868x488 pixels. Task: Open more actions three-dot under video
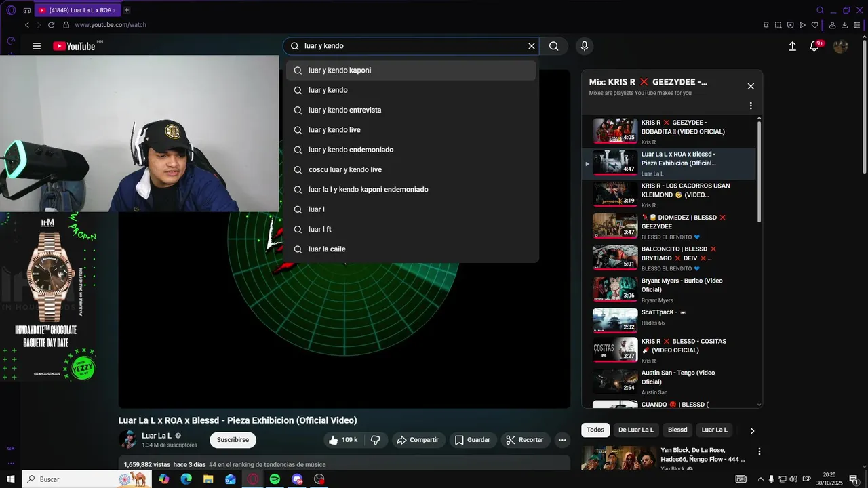(x=562, y=440)
